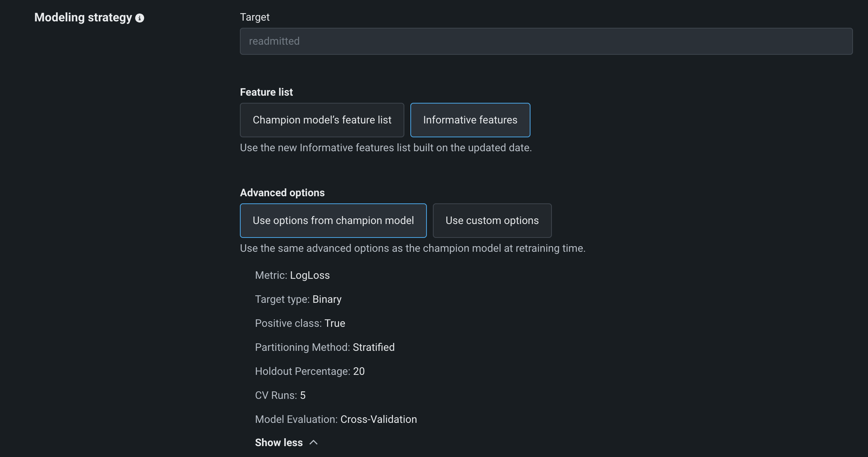The height and width of the screenshot is (457, 868).
Task: Click the CV Runs: 5 line
Action: (x=280, y=395)
